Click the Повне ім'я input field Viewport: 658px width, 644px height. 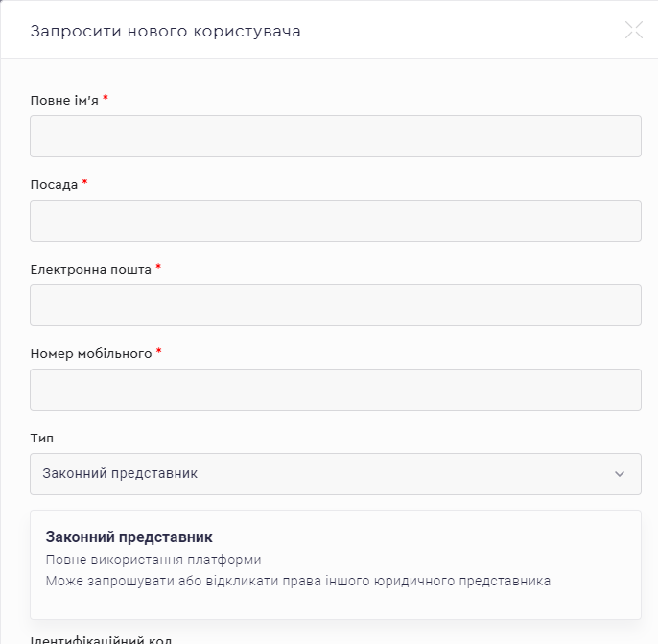tap(335, 136)
